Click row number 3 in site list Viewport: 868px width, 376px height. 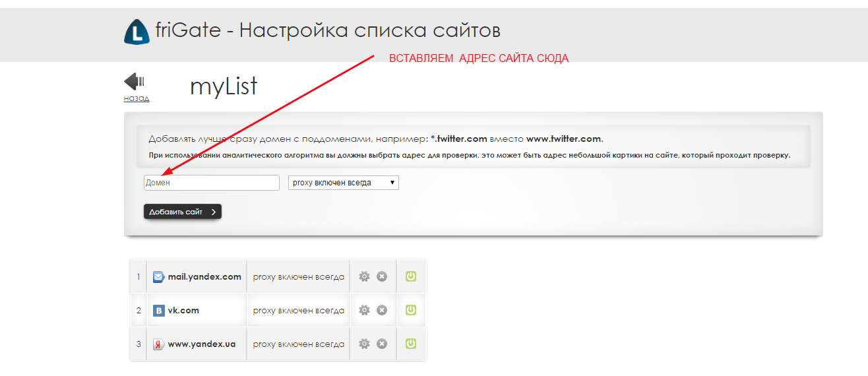139,344
